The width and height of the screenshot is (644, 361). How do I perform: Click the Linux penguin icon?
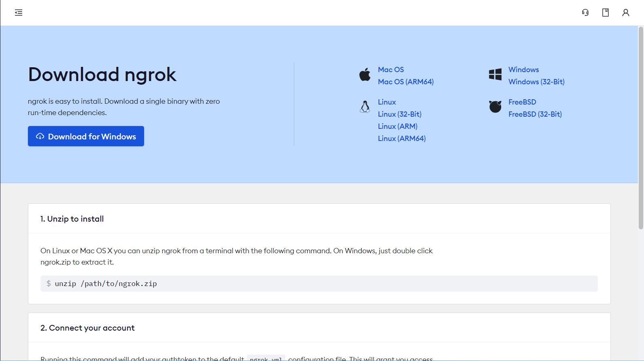(x=365, y=107)
